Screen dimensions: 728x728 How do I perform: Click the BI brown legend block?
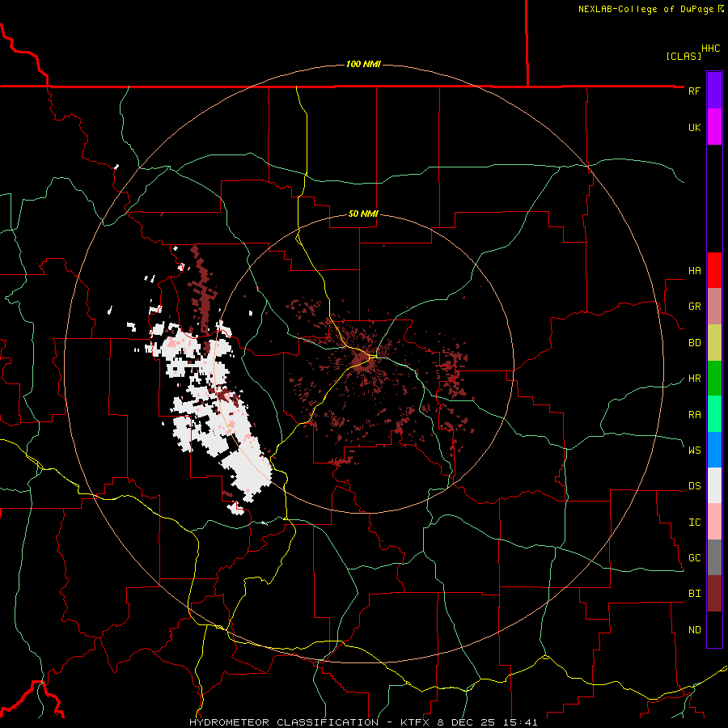(714, 594)
